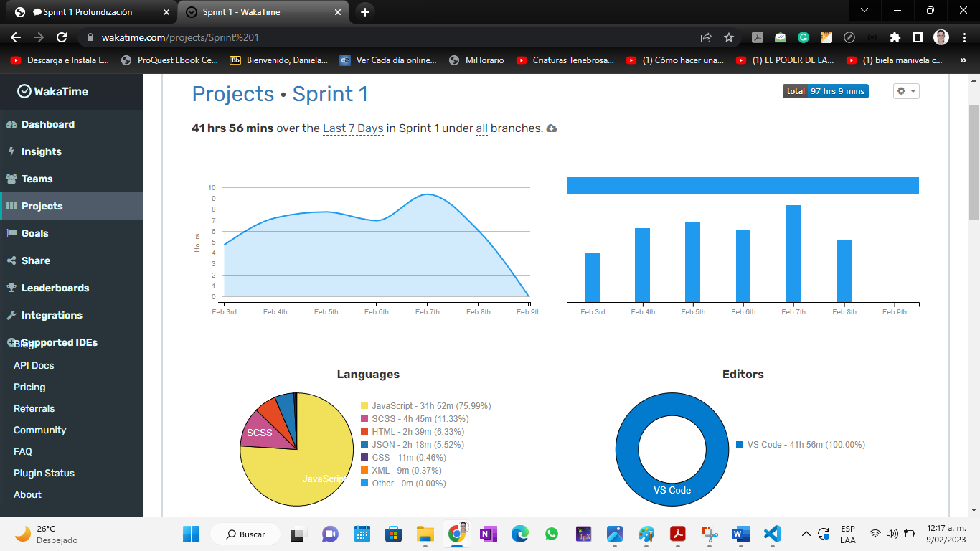Image resolution: width=980 pixels, height=551 pixels.
Task: Show hidden taskbar icons with the up arrow
Action: click(805, 534)
